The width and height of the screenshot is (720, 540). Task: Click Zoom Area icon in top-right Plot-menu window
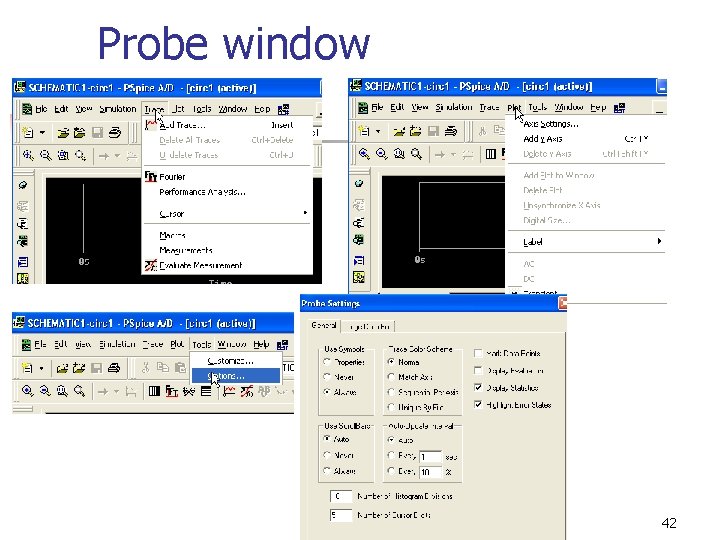(399, 154)
